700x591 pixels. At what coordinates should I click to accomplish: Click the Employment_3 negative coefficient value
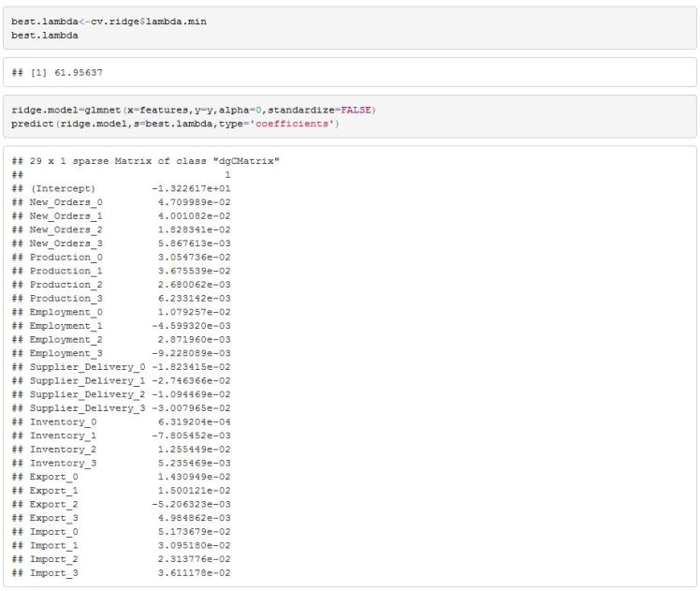pos(191,353)
